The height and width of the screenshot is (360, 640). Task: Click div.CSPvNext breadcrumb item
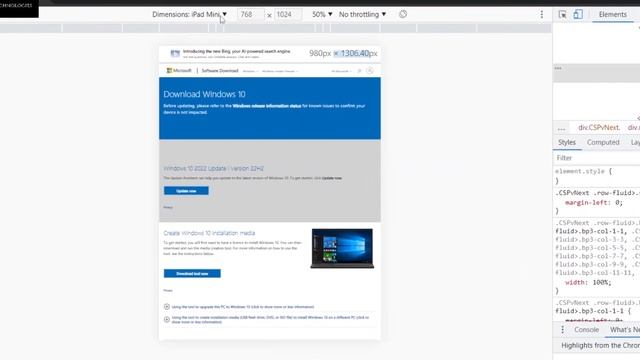click(x=599, y=128)
